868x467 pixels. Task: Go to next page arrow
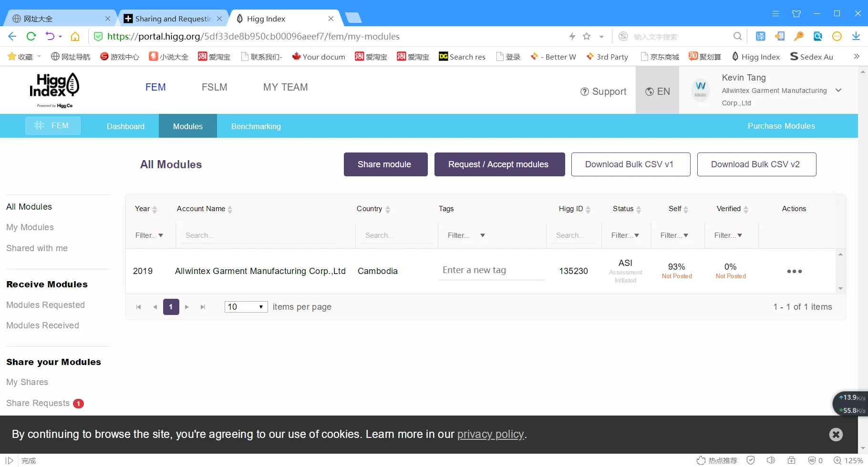187,307
